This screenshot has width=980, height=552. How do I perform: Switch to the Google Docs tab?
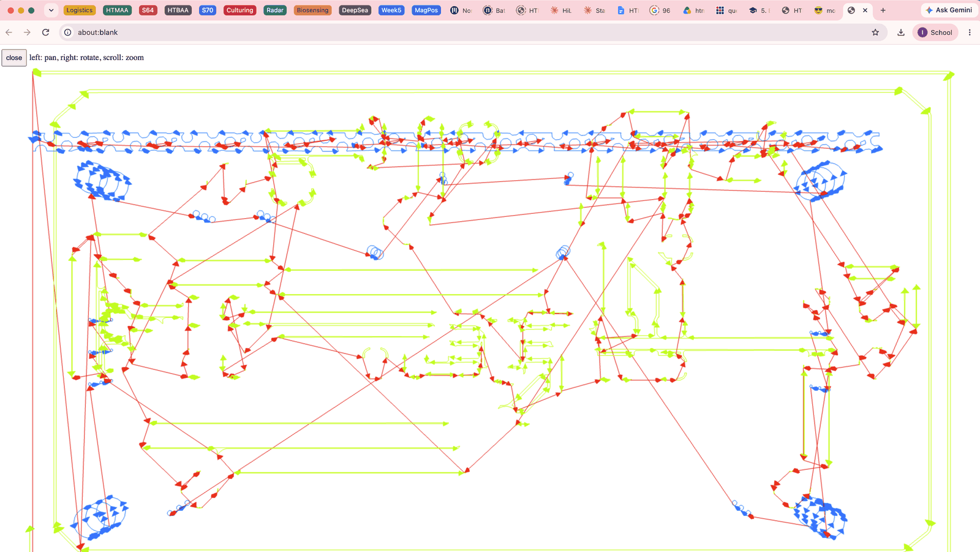coord(628,10)
